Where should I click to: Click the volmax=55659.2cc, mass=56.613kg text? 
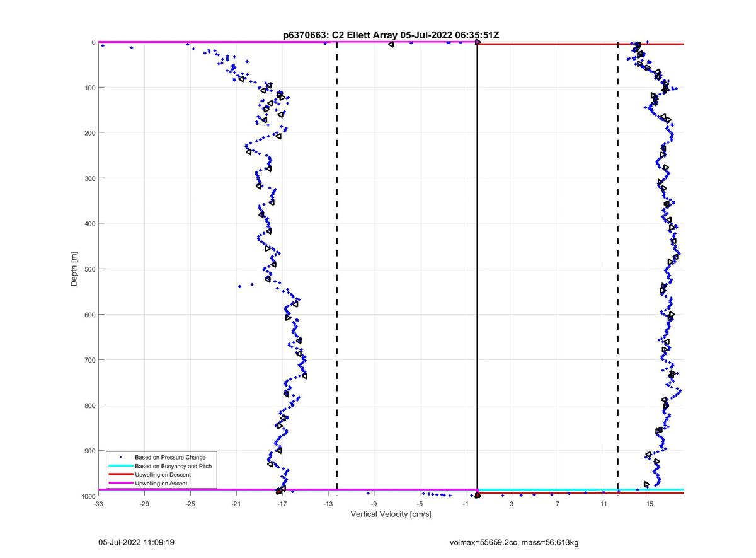[x=514, y=542]
